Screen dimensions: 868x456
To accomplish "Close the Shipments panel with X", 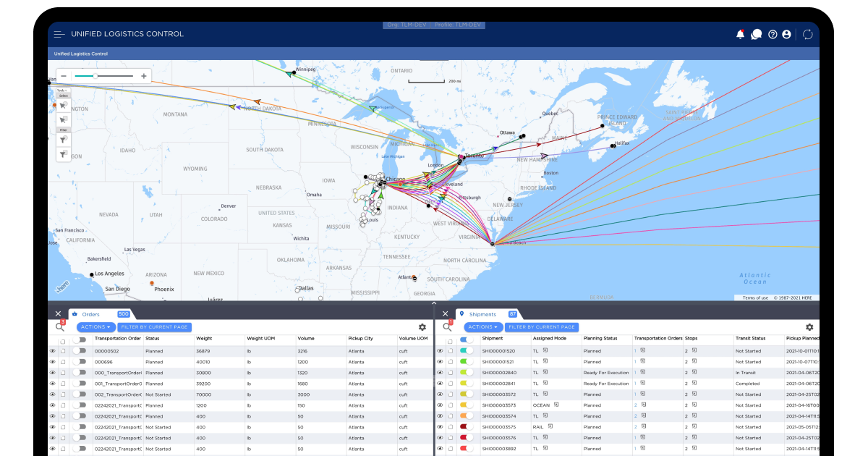I will (445, 313).
